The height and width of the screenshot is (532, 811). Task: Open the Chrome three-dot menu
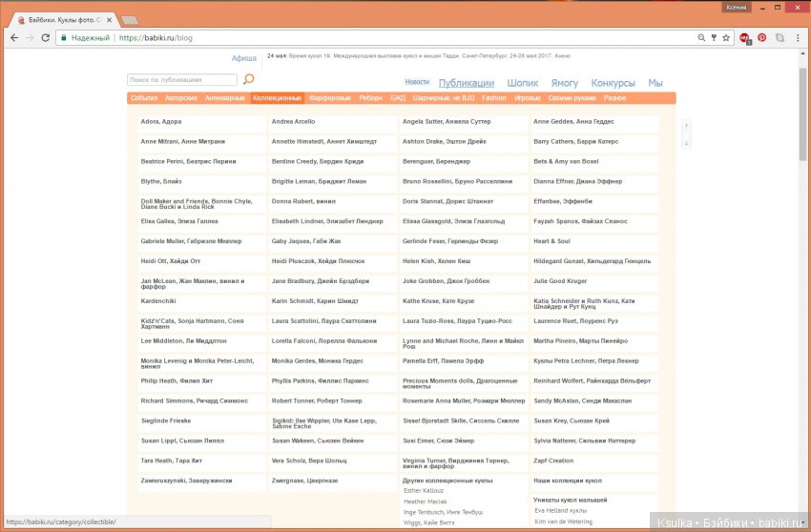pyautogui.click(x=799, y=38)
